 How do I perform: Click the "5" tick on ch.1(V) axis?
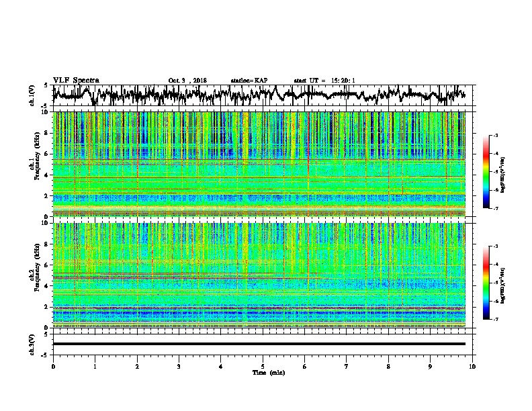(x=46, y=85)
